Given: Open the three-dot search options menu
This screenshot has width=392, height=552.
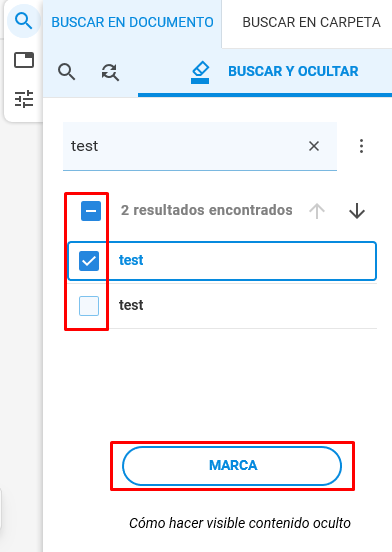Looking at the screenshot, I should tap(361, 146).
